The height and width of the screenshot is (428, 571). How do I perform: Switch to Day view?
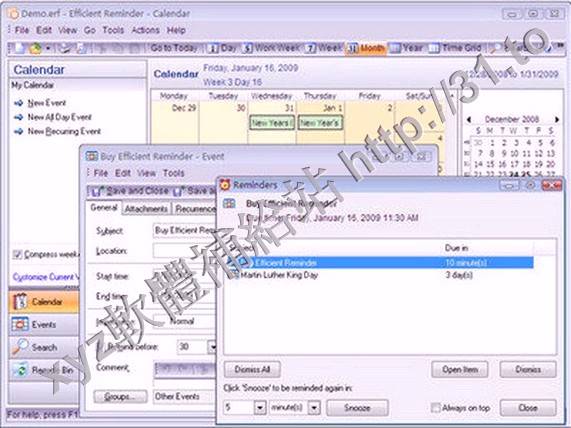[222, 48]
